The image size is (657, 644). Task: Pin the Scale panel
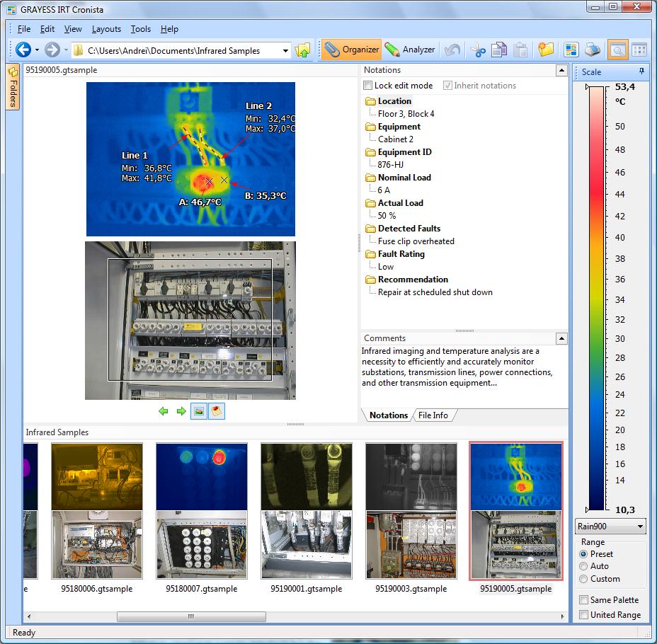[641, 71]
